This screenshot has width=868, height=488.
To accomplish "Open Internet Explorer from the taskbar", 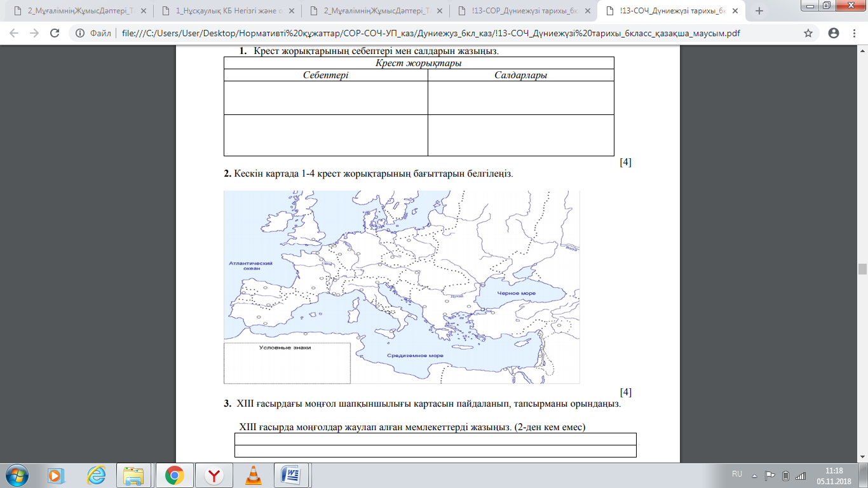I will (96, 475).
